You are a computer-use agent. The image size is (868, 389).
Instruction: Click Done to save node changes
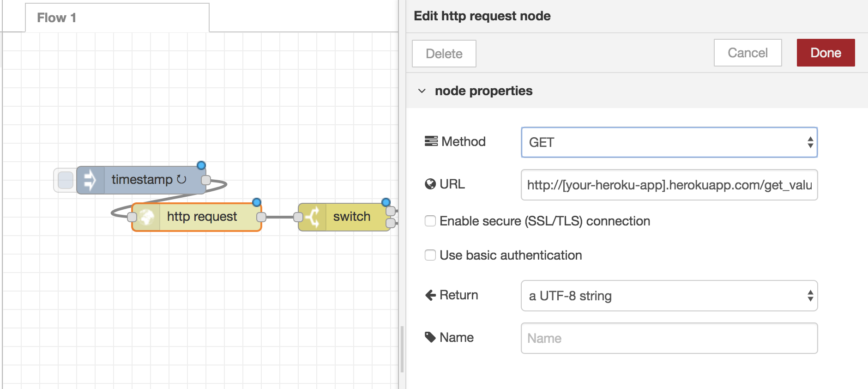point(826,53)
